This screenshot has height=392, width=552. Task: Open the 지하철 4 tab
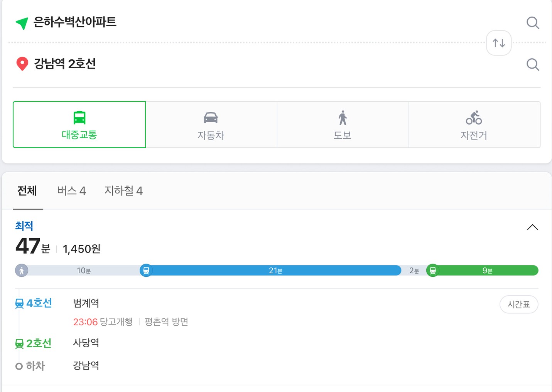coord(123,191)
